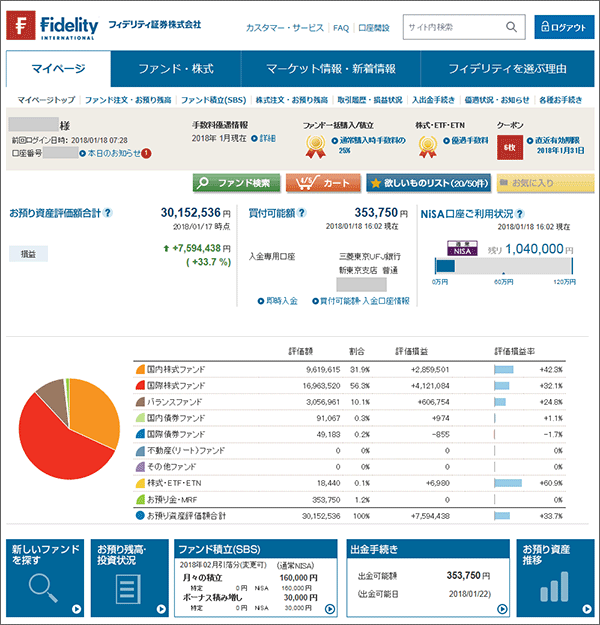The height and width of the screenshot is (625, 600).
Task: Click the search magnifier icon
Action: click(x=511, y=27)
